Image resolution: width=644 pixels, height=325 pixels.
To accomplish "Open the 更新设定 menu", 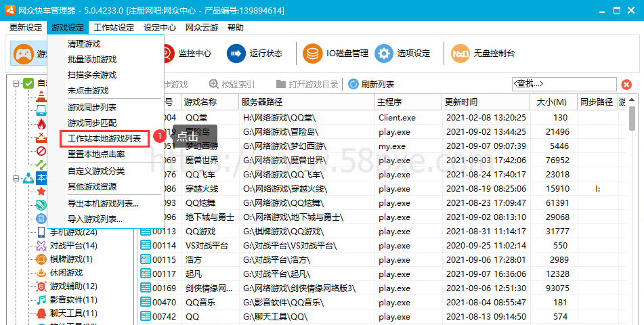I will pyautogui.click(x=26, y=28).
